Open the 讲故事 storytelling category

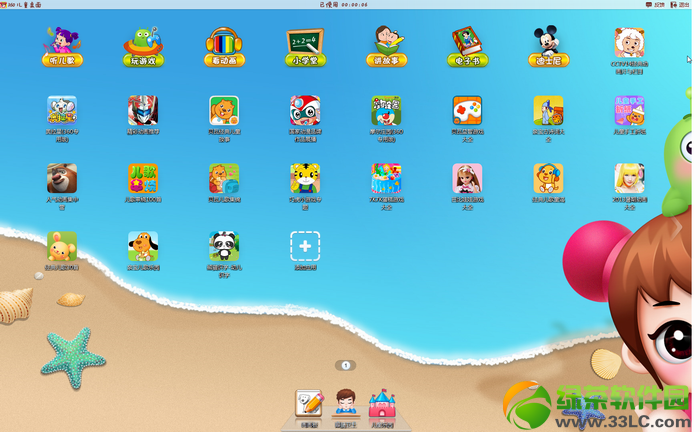[x=387, y=47]
